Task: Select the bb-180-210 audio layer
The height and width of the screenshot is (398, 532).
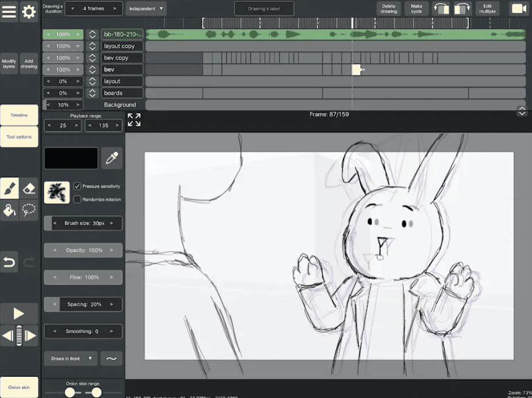Action: coord(122,35)
